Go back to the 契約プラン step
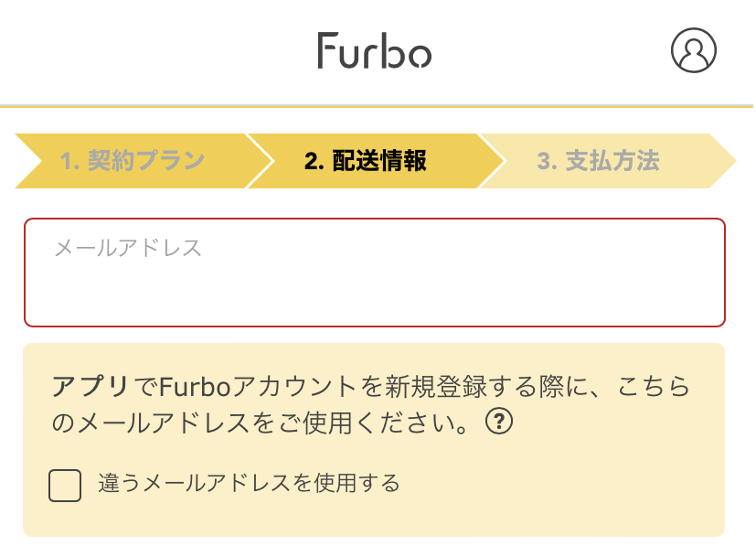Screen dimensions: 756x546 [x=133, y=162]
